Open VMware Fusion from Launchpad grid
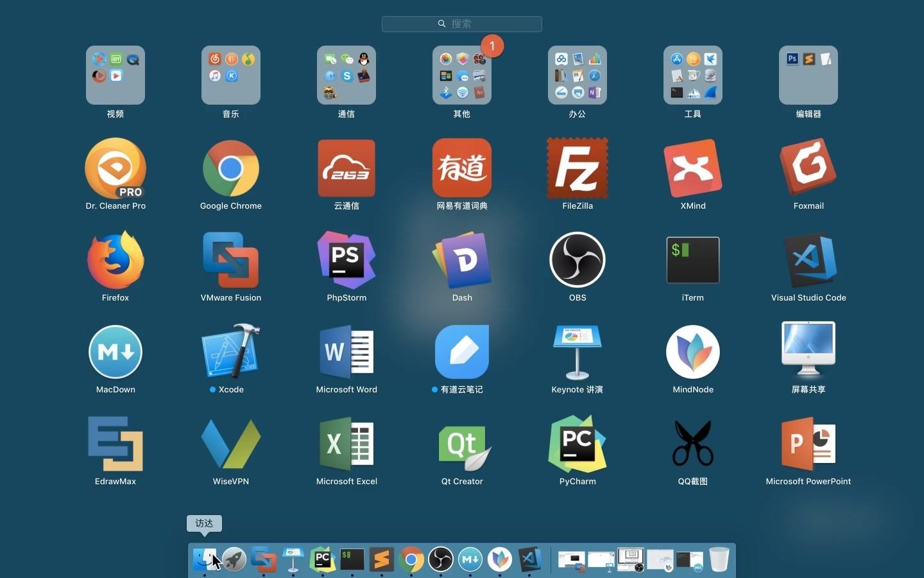The width and height of the screenshot is (924, 578). pos(231,260)
